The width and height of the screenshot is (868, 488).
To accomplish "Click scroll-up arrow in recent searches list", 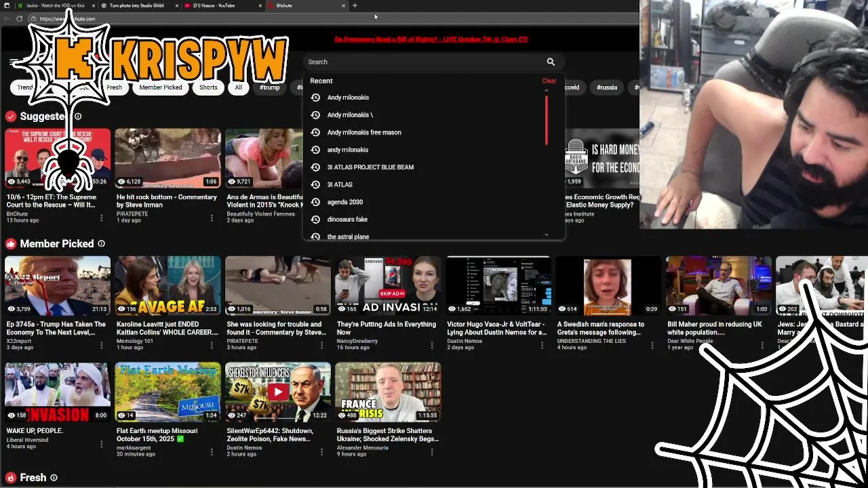I will [x=547, y=91].
